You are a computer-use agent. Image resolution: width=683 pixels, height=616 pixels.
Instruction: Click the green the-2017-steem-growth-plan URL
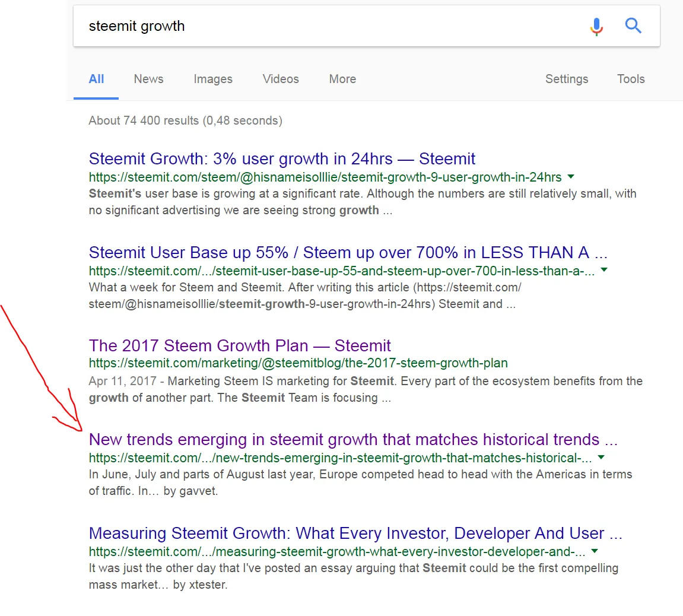click(298, 363)
